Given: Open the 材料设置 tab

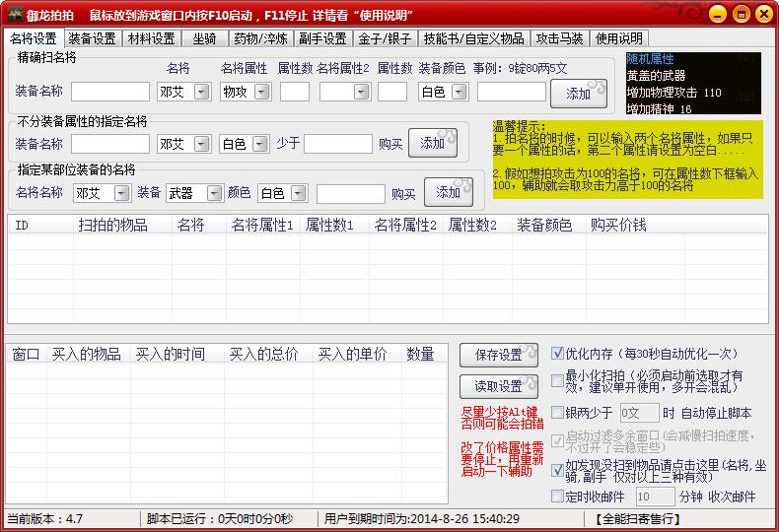Looking at the screenshot, I should (x=151, y=38).
